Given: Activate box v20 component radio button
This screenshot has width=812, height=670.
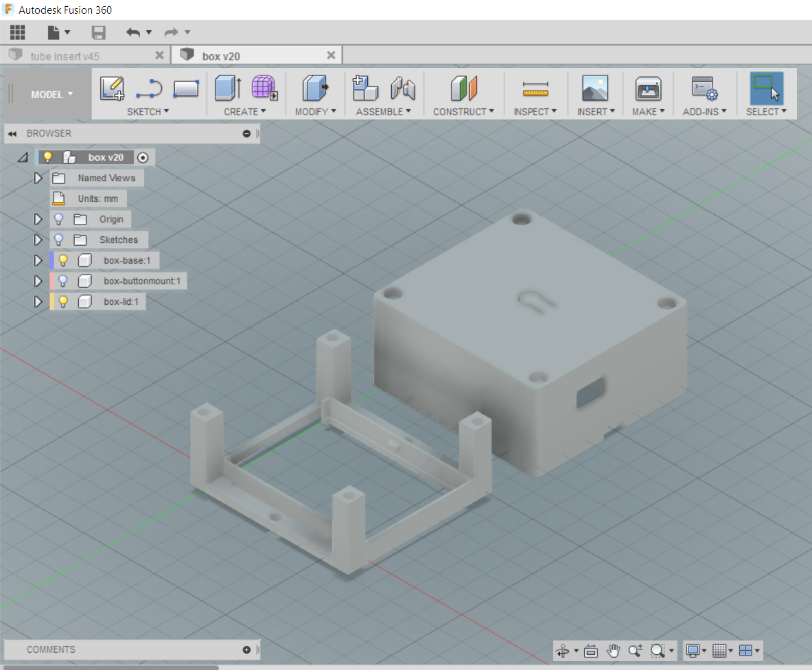Looking at the screenshot, I should [143, 157].
